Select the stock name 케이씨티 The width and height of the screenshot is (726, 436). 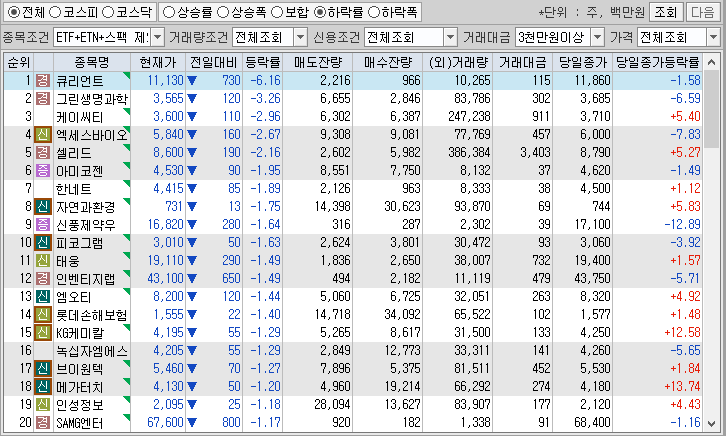[79, 117]
